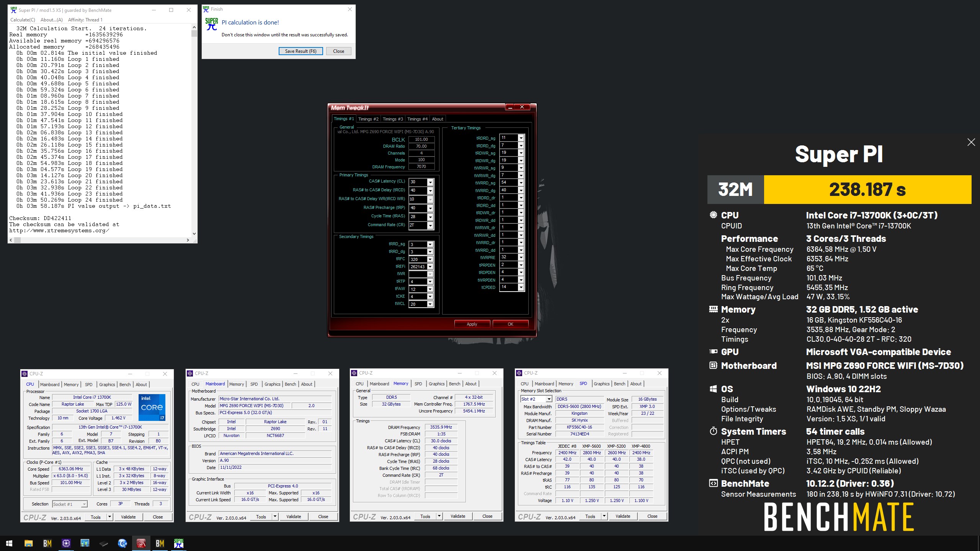Open the tFAW dropdown showing 12
Image resolution: width=980 pixels, height=551 pixels.
(x=430, y=289)
